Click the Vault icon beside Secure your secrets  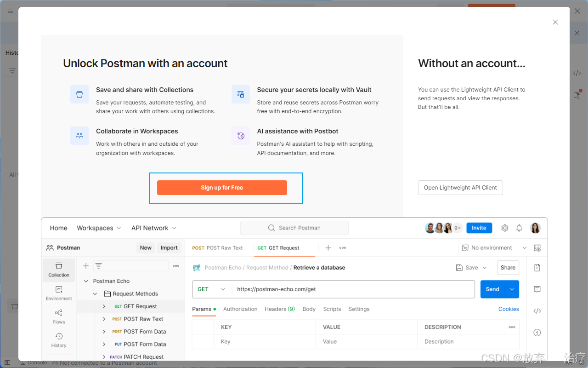[x=241, y=94]
